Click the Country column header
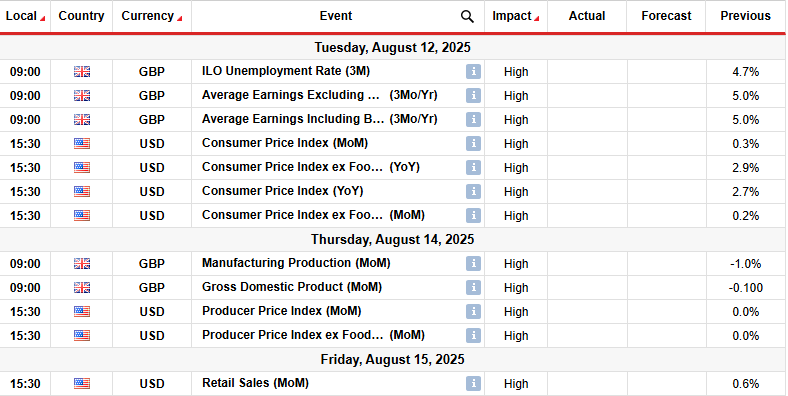Screen dimensions: 788x396 (x=81, y=16)
